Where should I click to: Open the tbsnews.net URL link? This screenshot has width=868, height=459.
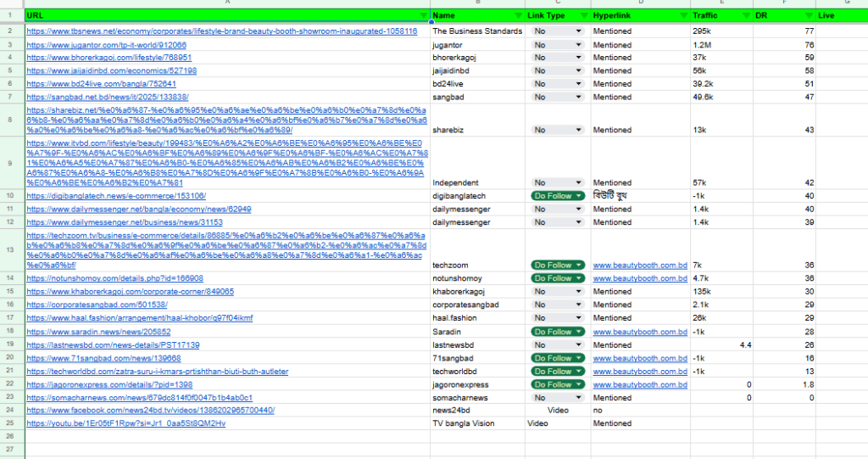click(x=222, y=31)
